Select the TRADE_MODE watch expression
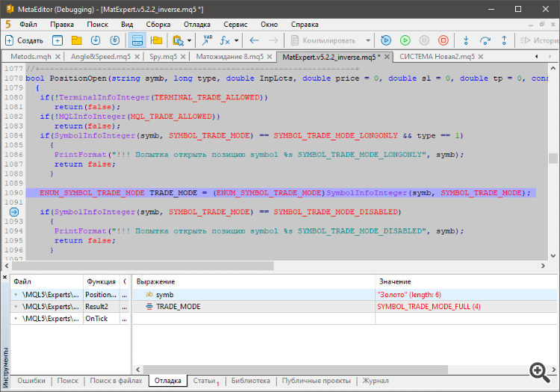560x392 pixels. [178, 307]
